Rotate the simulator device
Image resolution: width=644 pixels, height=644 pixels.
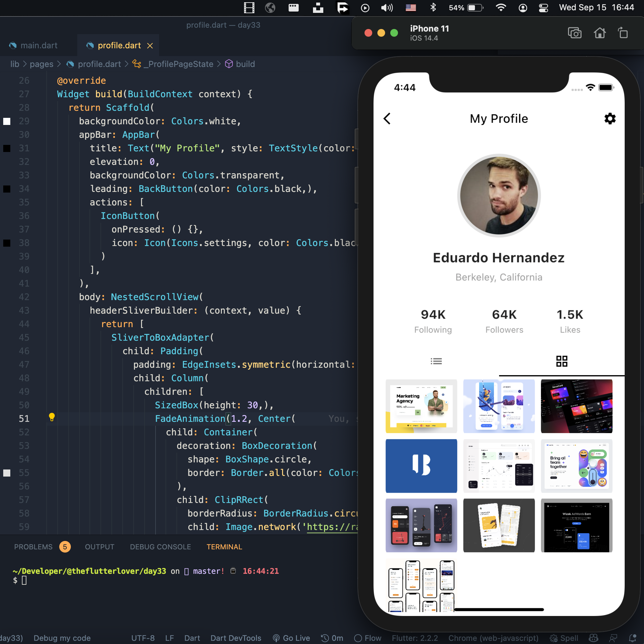click(623, 33)
